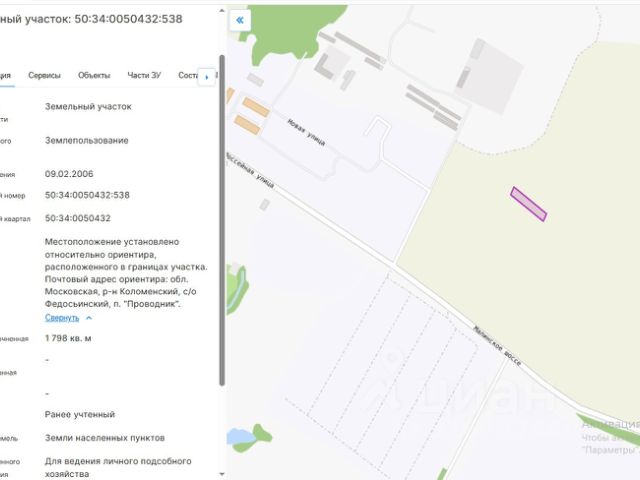Click the Ранее учтенный status text
This screenshot has width=640, height=480.
point(80,415)
